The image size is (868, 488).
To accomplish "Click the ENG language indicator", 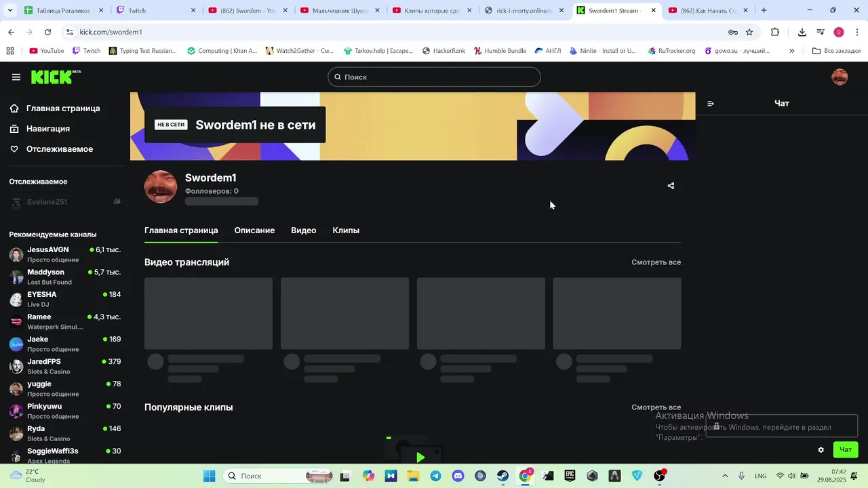I will click(x=761, y=476).
